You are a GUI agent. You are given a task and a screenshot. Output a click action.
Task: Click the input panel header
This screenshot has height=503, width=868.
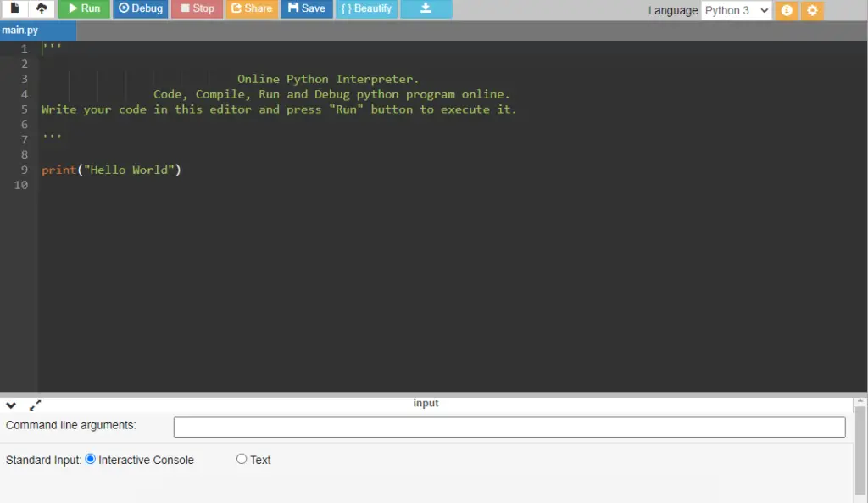(x=426, y=403)
